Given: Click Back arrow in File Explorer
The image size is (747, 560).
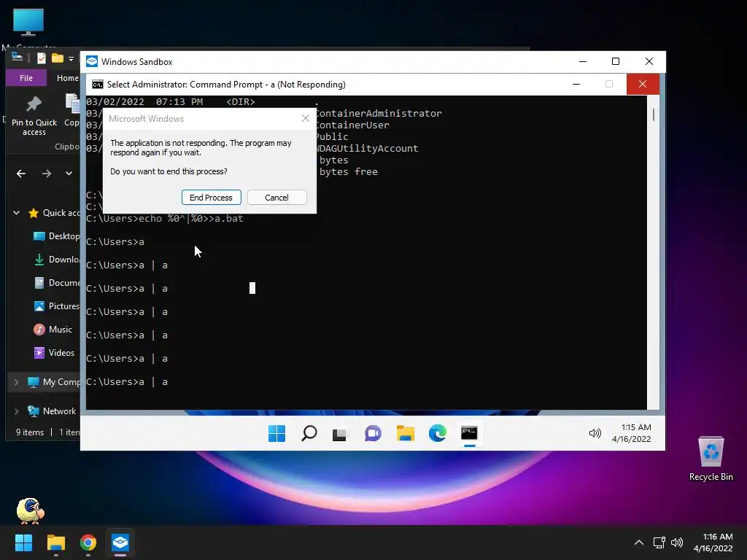Looking at the screenshot, I should pos(21,174).
